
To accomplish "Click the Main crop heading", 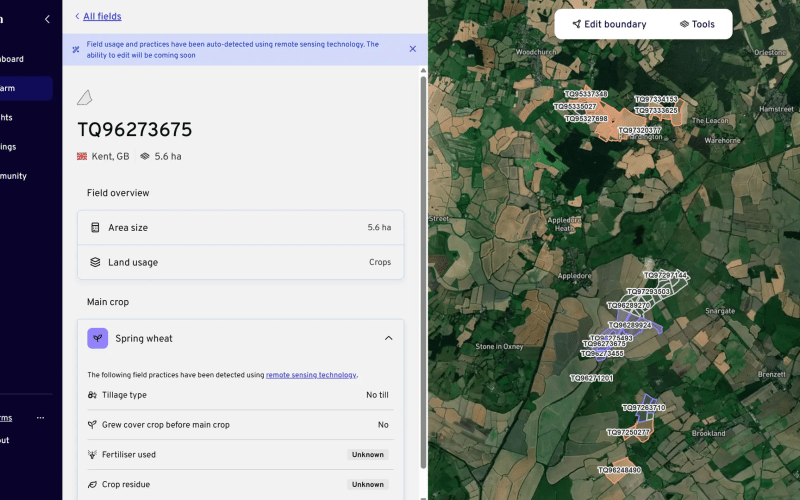I will (x=108, y=302).
